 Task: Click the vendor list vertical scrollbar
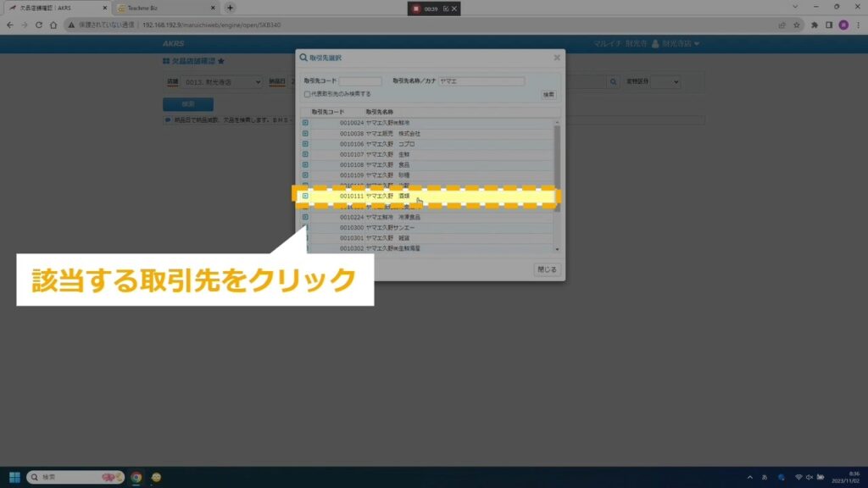(557, 169)
